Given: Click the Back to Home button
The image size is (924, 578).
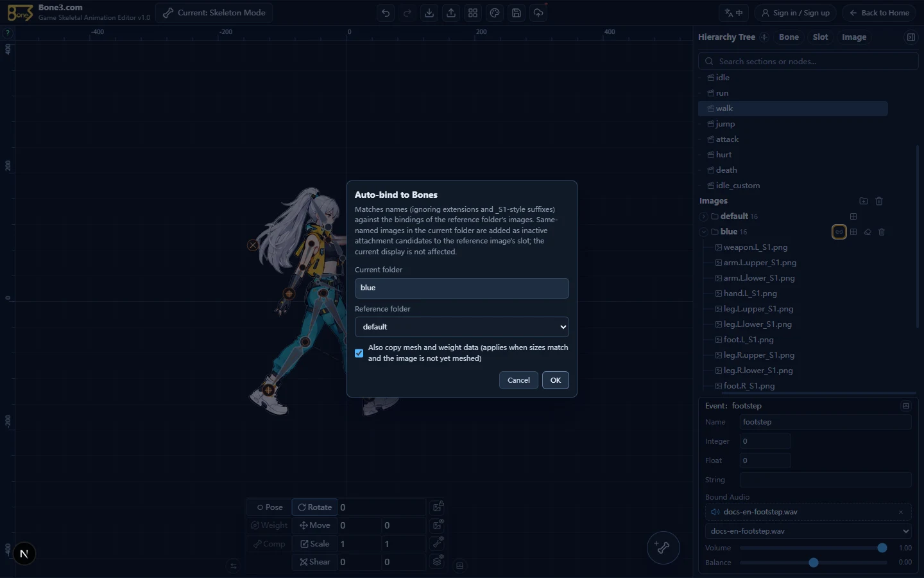Looking at the screenshot, I should 879,13.
